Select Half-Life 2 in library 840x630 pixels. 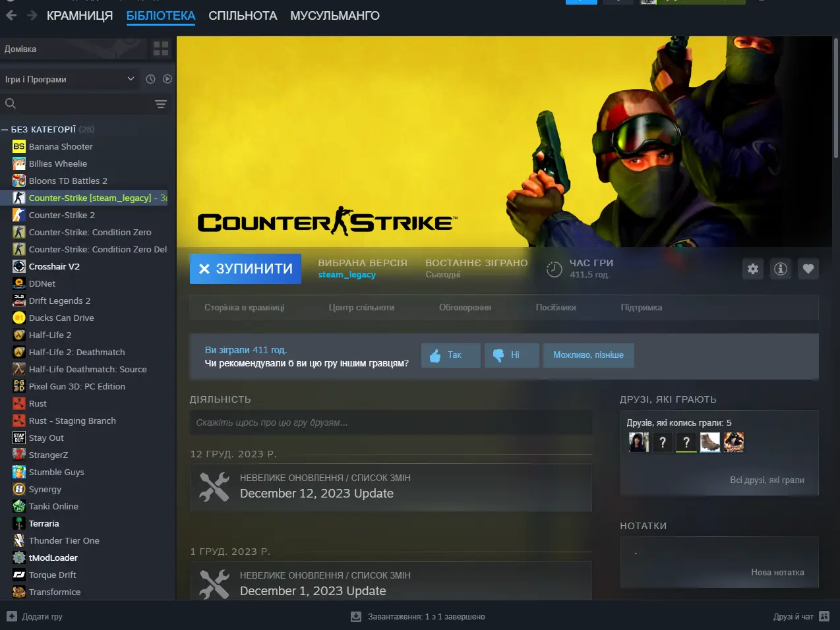[50, 335]
